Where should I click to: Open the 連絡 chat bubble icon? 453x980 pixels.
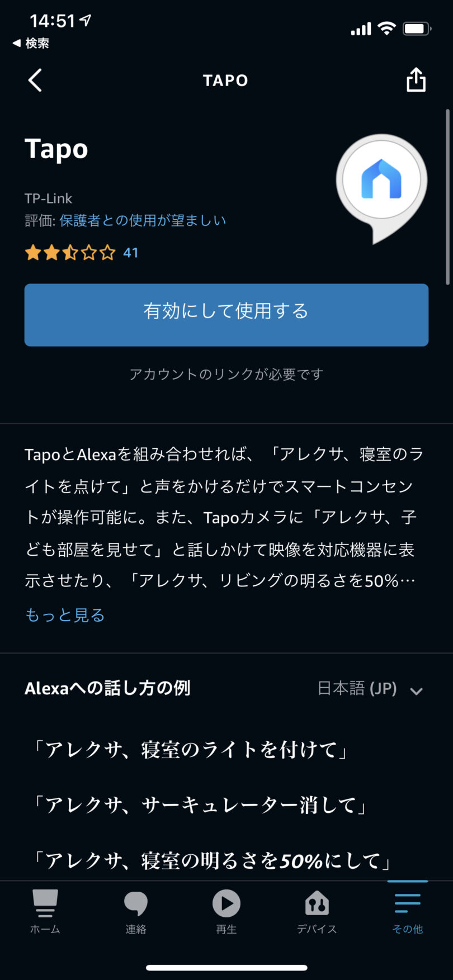tap(135, 903)
